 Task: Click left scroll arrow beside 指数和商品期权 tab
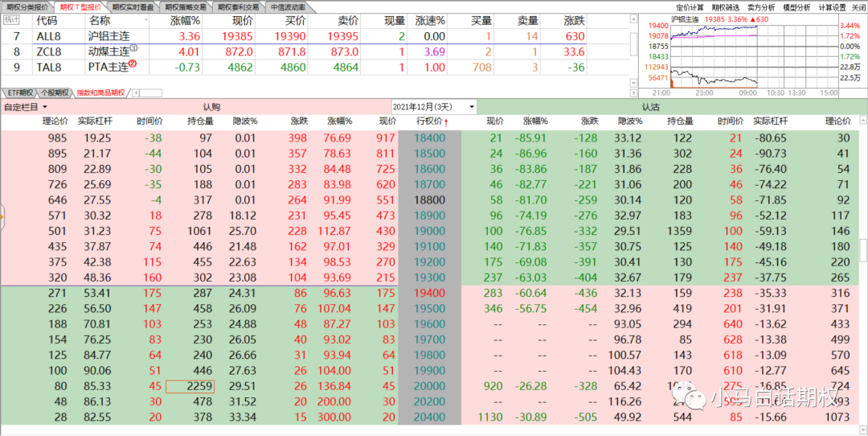click(x=134, y=93)
